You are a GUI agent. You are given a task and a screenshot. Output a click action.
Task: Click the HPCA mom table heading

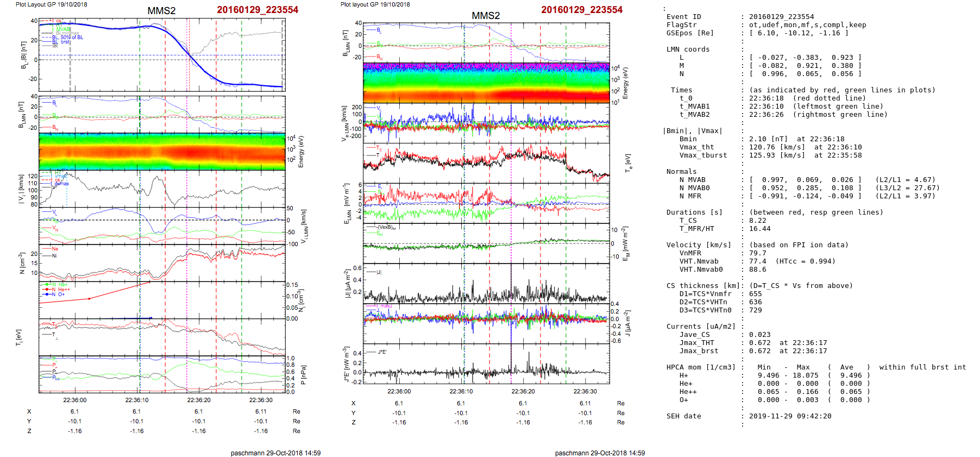click(701, 367)
